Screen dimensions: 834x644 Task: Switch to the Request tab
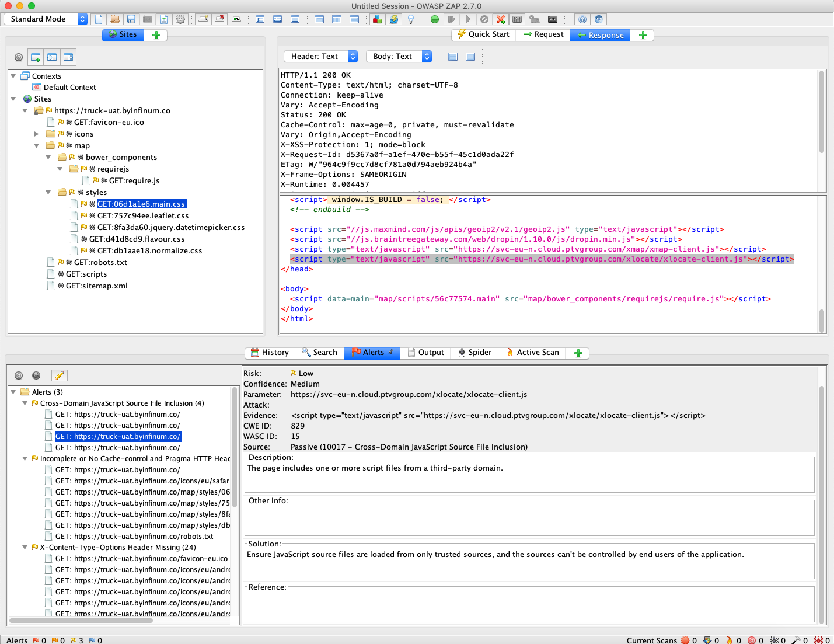(543, 34)
